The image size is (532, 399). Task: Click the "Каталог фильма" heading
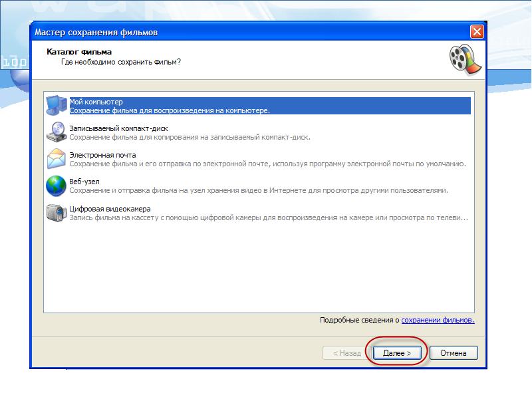79,51
